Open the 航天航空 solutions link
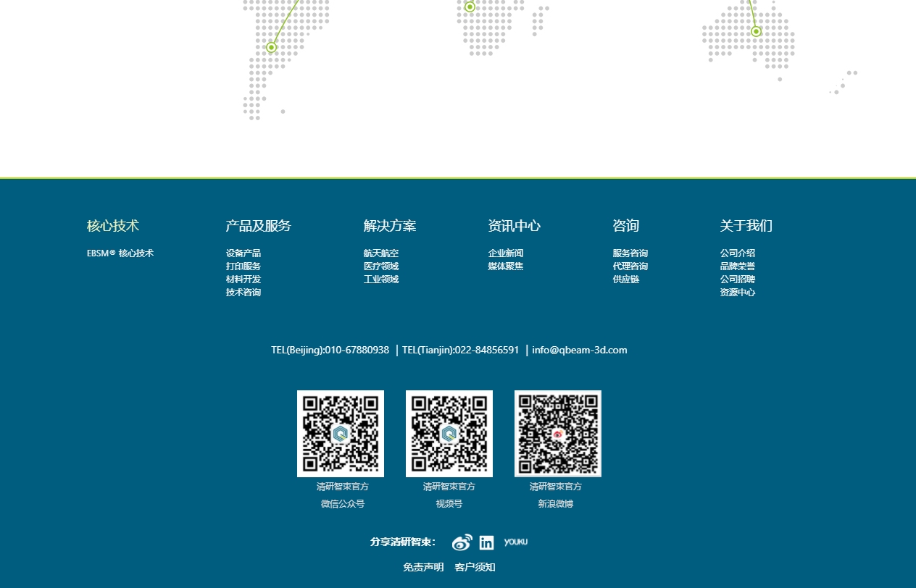Image resolution: width=916 pixels, height=588 pixels. pyautogui.click(x=380, y=253)
